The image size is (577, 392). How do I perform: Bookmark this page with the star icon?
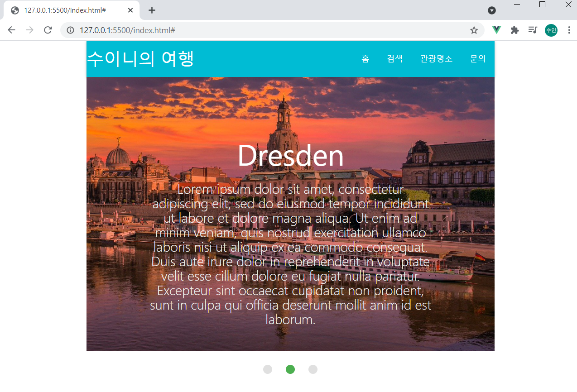click(x=474, y=30)
